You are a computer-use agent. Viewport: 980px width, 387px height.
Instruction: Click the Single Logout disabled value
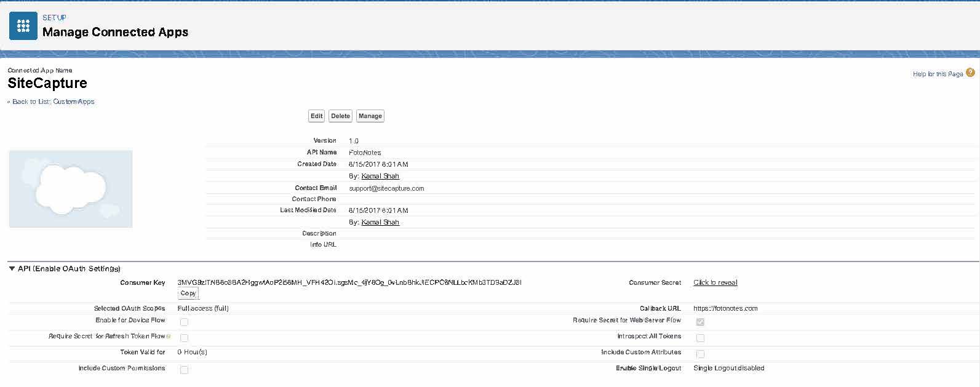pyautogui.click(x=729, y=368)
